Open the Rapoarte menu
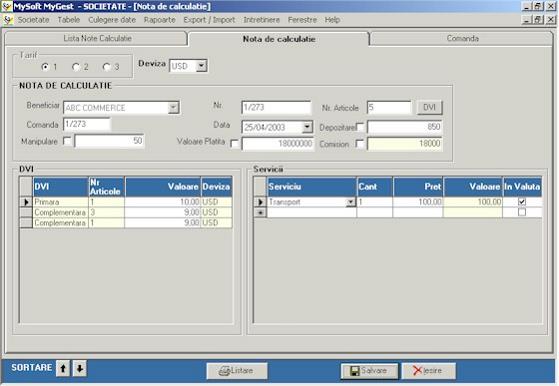The image size is (559, 386). coord(160,20)
